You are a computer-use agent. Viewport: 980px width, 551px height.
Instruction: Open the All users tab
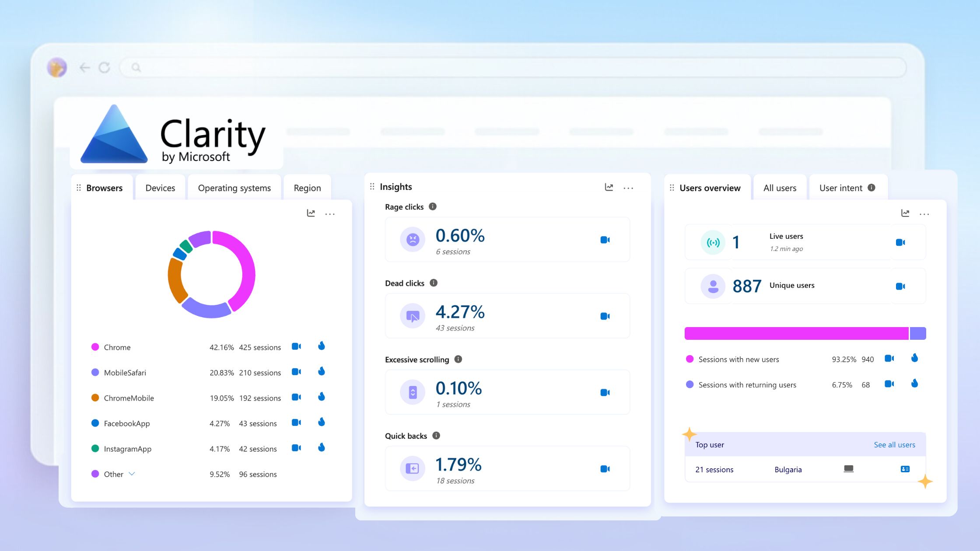[x=780, y=188]
